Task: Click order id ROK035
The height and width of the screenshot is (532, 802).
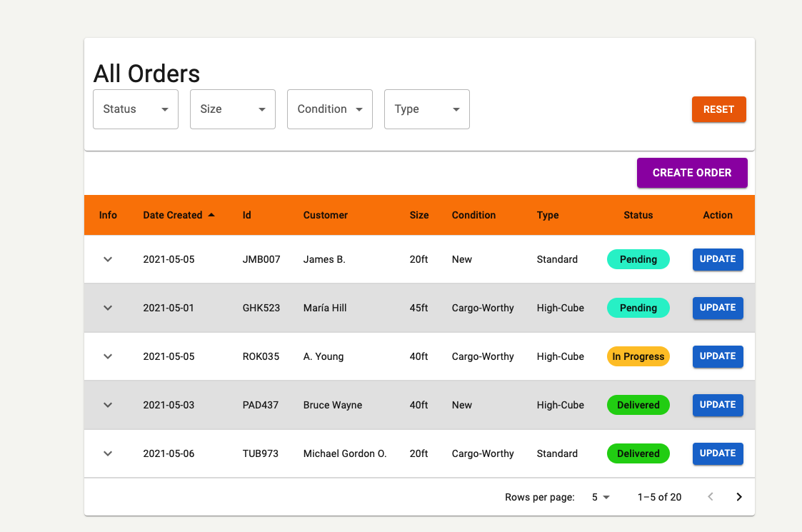Action: [x=261, y=356]
